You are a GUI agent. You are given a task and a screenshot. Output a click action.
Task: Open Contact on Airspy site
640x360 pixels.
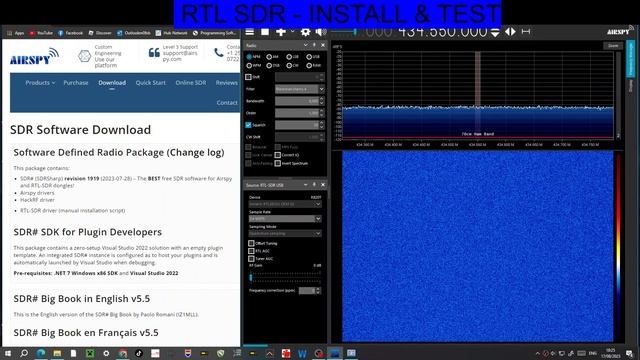pyautogui.click(x=227, y=102)
